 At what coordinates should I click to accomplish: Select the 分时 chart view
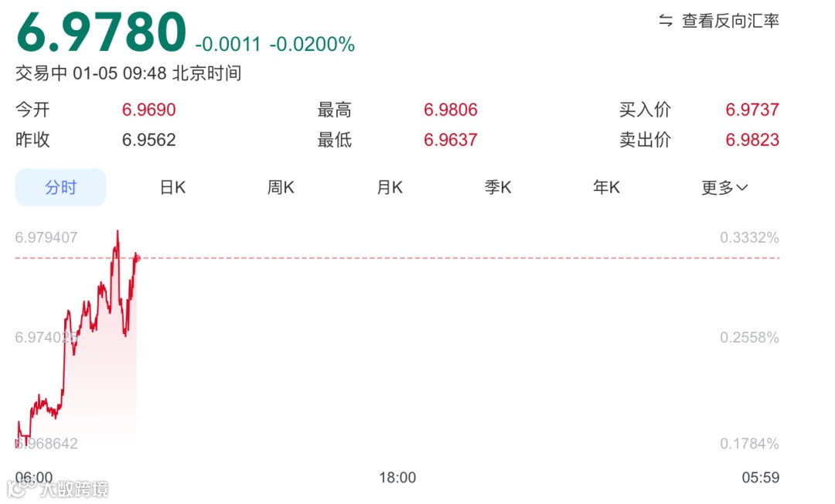(x=60, y=187)
